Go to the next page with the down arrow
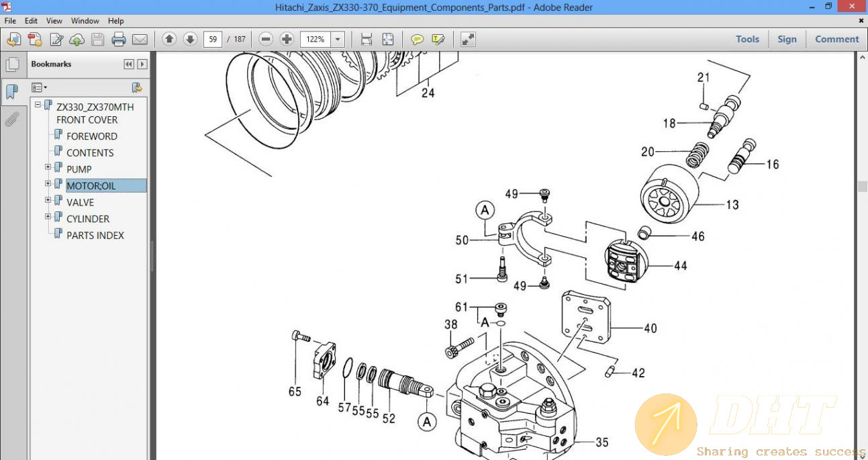The width and height of the screenshot is (868, 460). point(190,39)
